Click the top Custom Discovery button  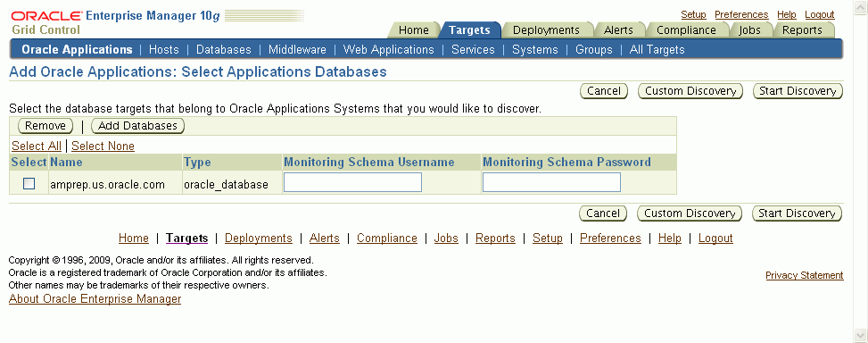click(690, 91)
